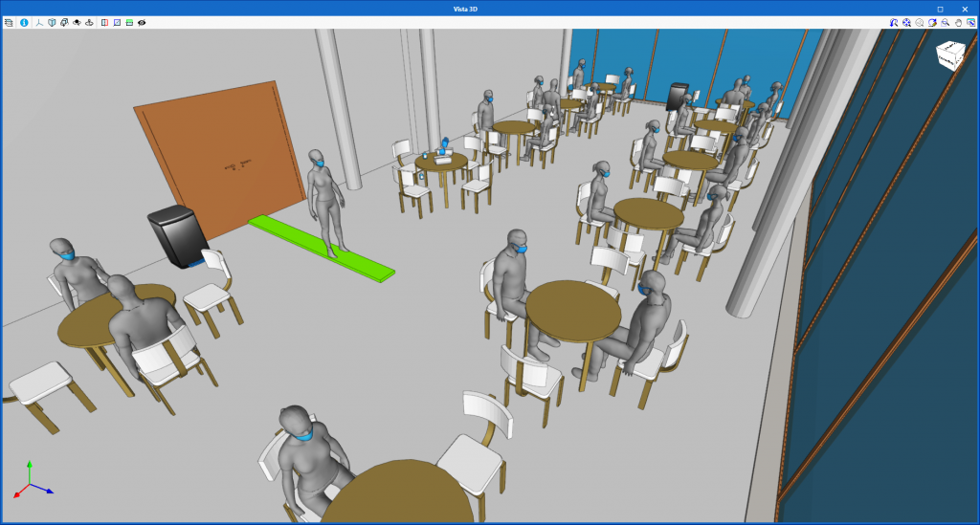The width and height of the screenshot is (980, 525).
Task: Click the print view window icon
Action: 970,23
